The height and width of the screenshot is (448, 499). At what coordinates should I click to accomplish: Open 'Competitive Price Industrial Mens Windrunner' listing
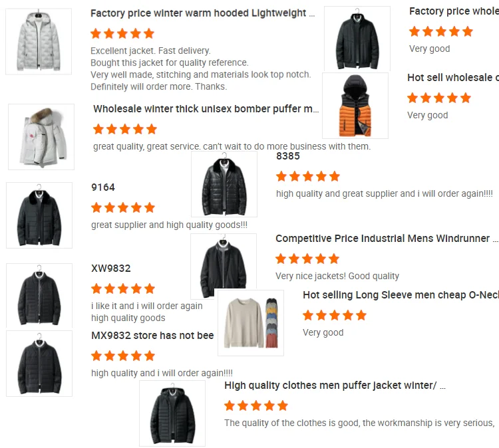387,239
